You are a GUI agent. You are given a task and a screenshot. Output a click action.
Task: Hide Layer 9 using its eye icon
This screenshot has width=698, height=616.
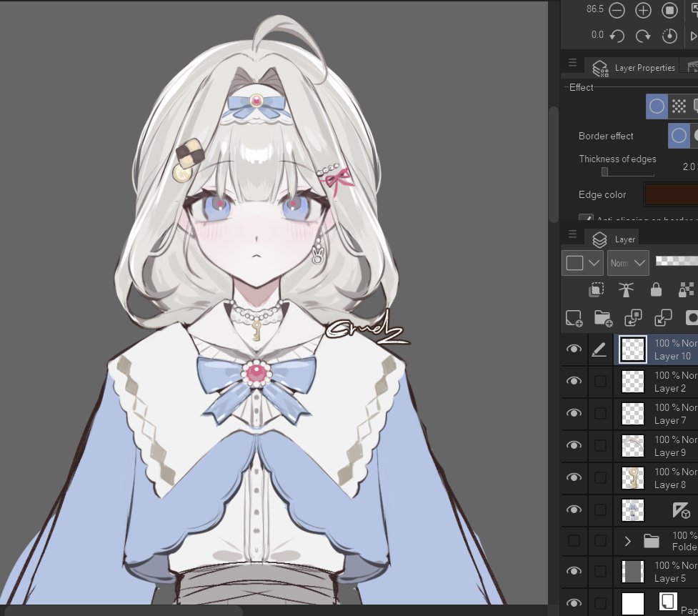574,445
